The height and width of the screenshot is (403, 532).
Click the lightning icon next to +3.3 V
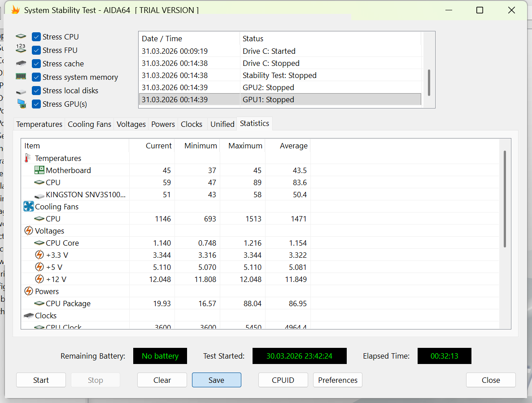(x=39, y=255)
